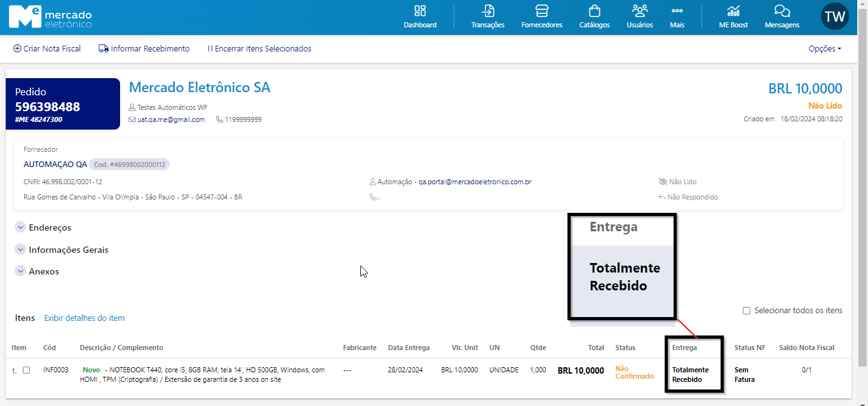Click the Data Entrega column header

point(409,348)
